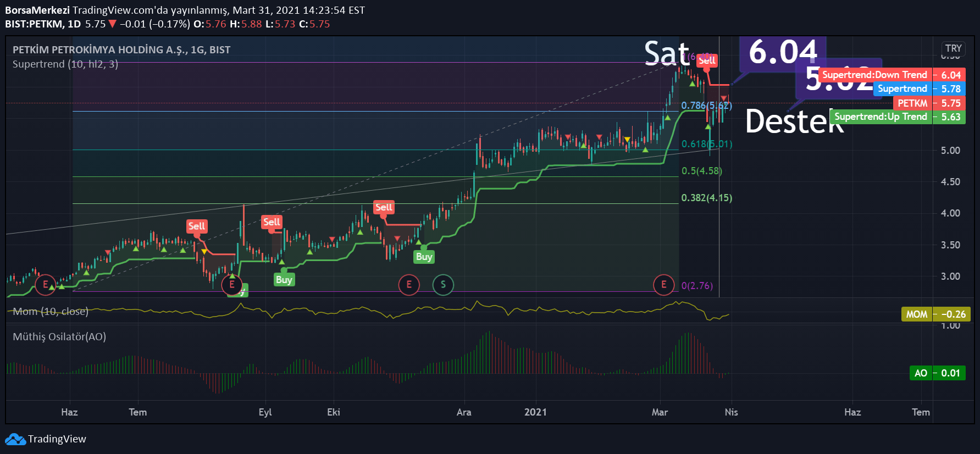Click the TradingView cloud logo icon

pos(15,439)
